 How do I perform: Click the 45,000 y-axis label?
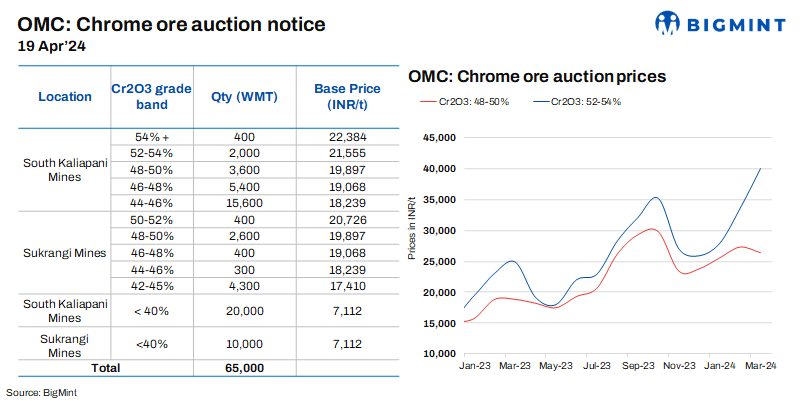(441, 138)
